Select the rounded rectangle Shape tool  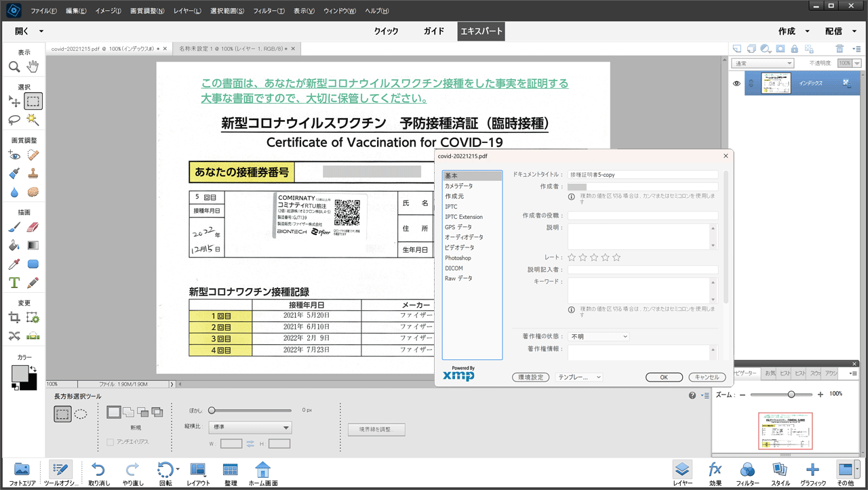(33, 264)
